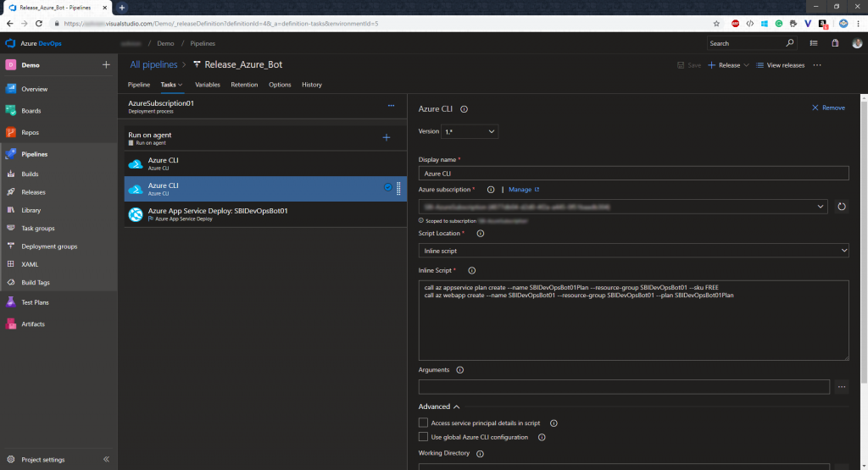Show info for Azure subscription label
This screenshot has height=470, width=868.
(x=491, y=190)
